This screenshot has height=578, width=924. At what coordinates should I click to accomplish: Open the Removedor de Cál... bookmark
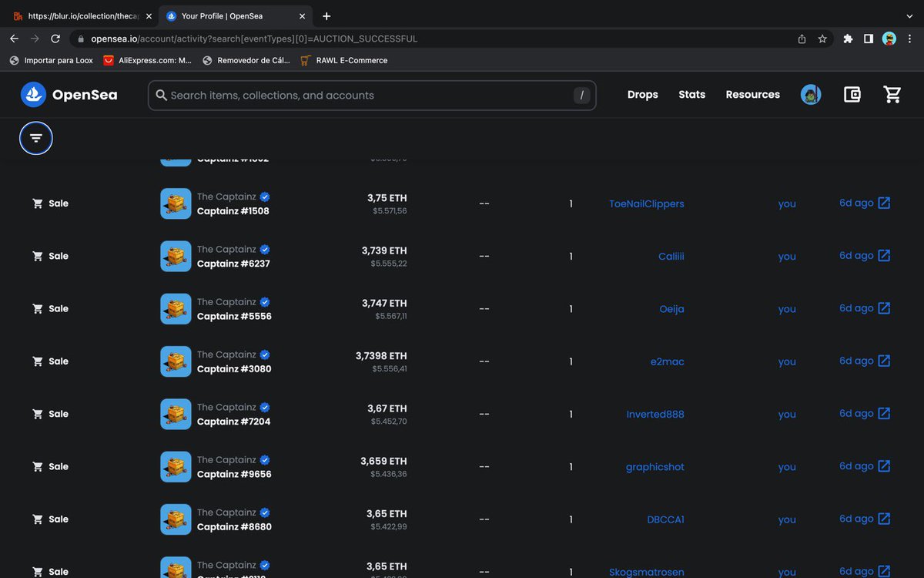tap(246, 60)
